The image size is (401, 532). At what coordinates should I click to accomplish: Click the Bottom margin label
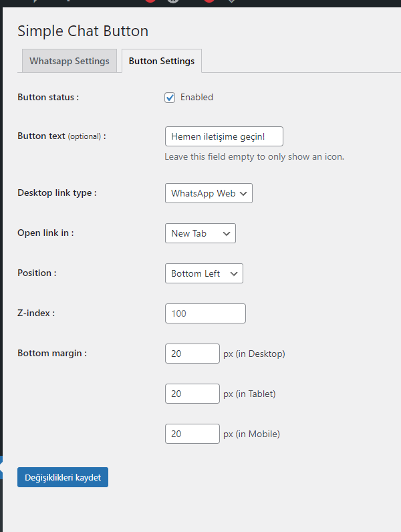click(52, 353)
